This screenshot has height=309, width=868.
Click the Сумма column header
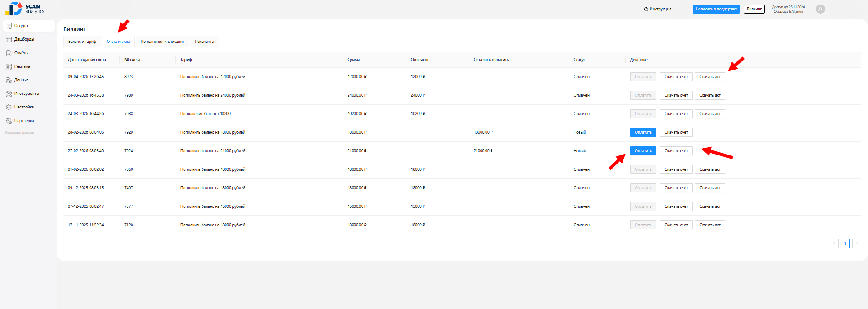354,60
